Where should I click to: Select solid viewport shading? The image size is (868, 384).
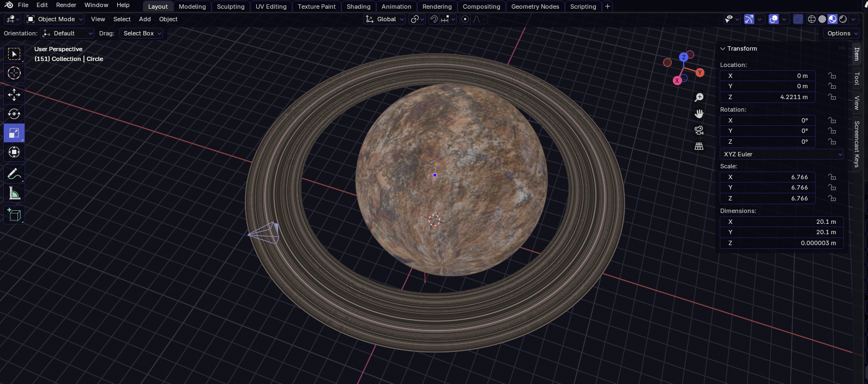[822, 19]
